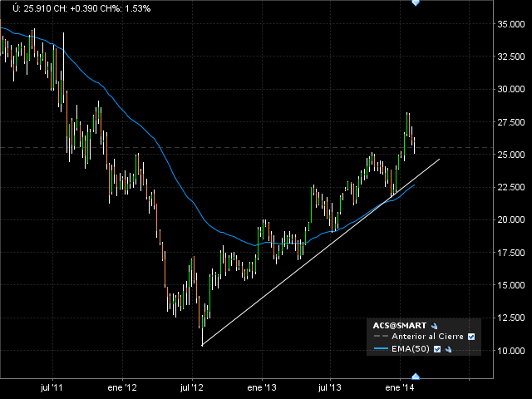Open the EMA(50) wrench settings icon
Viewport: 532px width, 399px height.
[449, 349]
